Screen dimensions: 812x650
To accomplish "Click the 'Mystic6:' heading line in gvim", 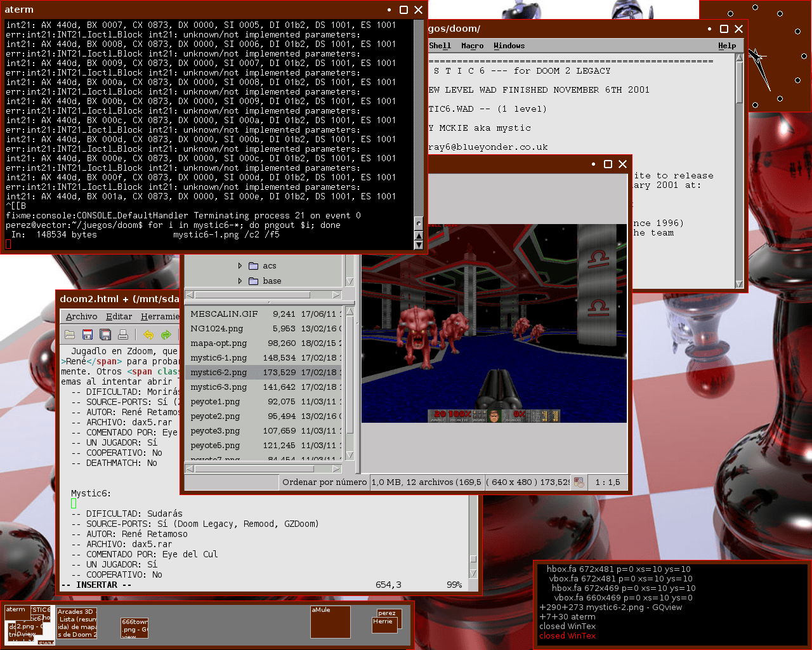I will (x=91, y=494).
